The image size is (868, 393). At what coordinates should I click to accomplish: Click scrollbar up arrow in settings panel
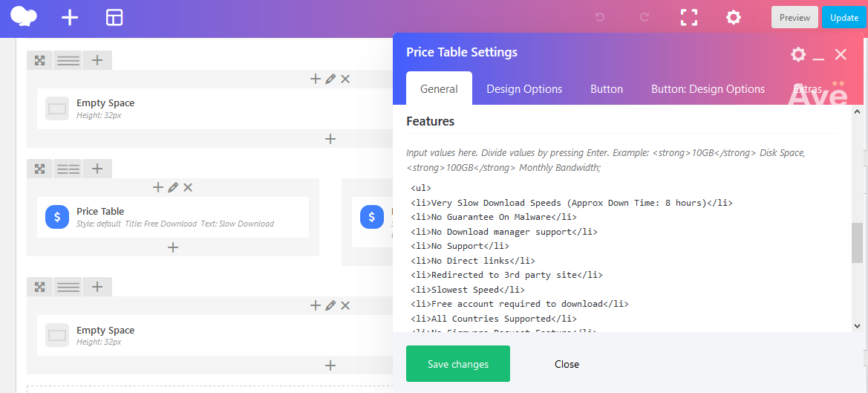[858, 111]
